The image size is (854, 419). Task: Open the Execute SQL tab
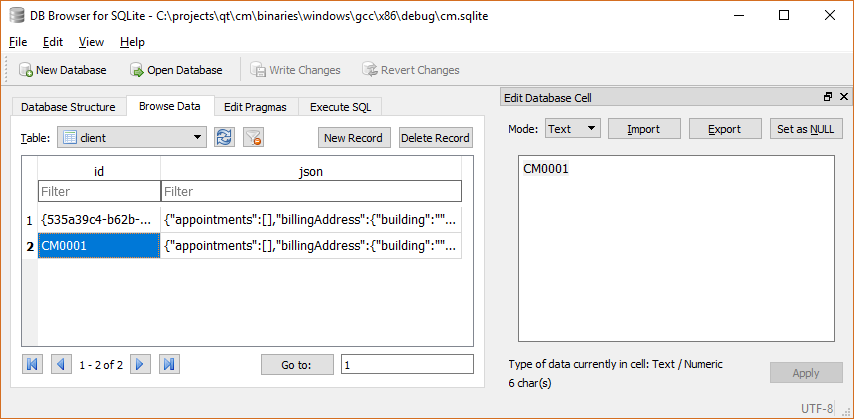(340, 107)
